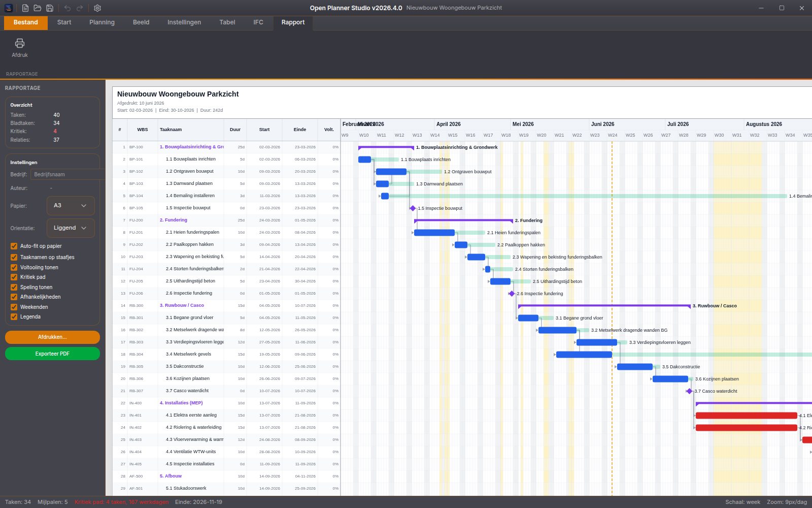Toggle Afhankelijkheden checkbox
This screenshot has height=508, width=812.
14,297
